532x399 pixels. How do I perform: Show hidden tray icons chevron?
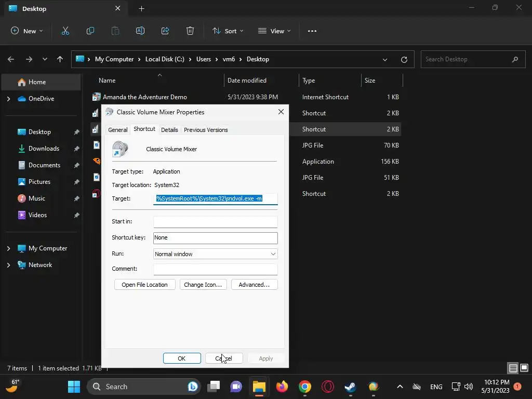400,387
